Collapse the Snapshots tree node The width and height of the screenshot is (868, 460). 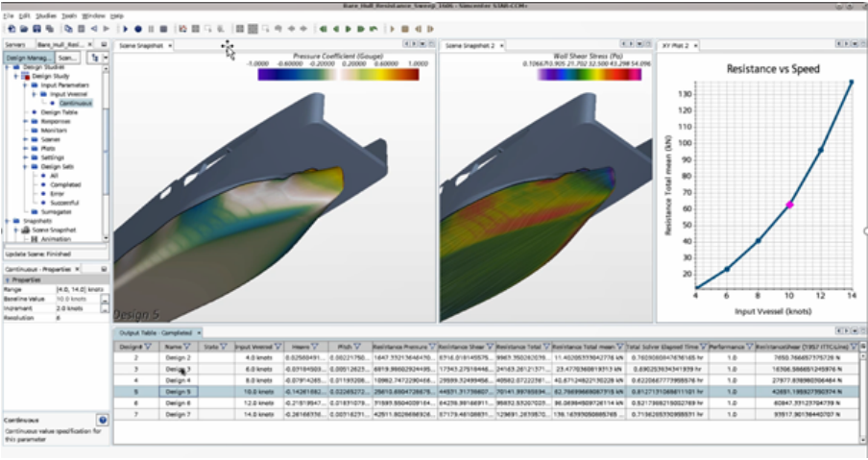click(x=7, y=221)
